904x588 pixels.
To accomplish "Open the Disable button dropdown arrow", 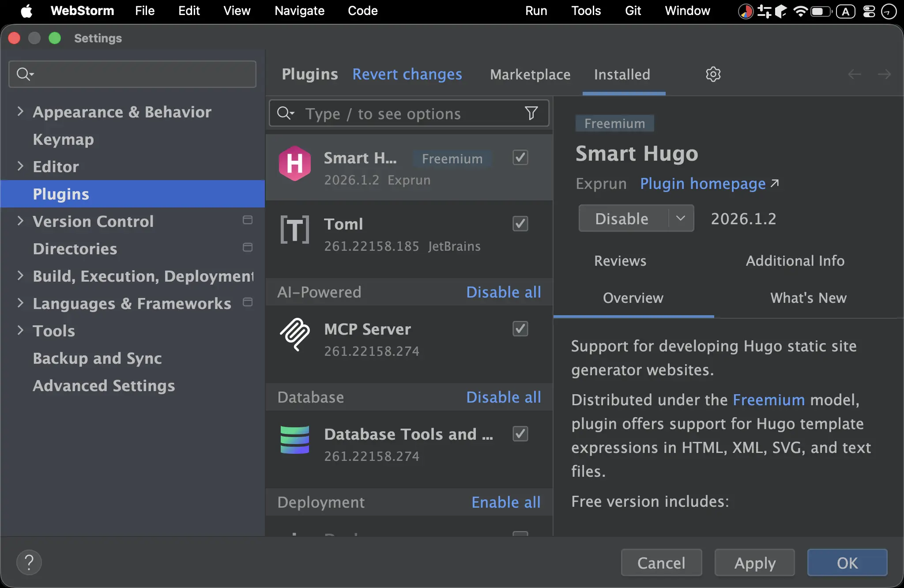I will 681,218.
